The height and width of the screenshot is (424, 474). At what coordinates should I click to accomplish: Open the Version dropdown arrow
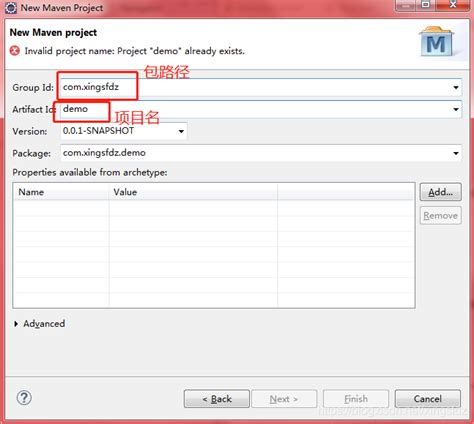(181, 131)
